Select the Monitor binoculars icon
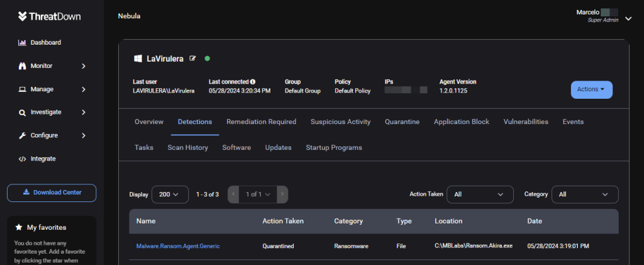 tap(22, 66)
